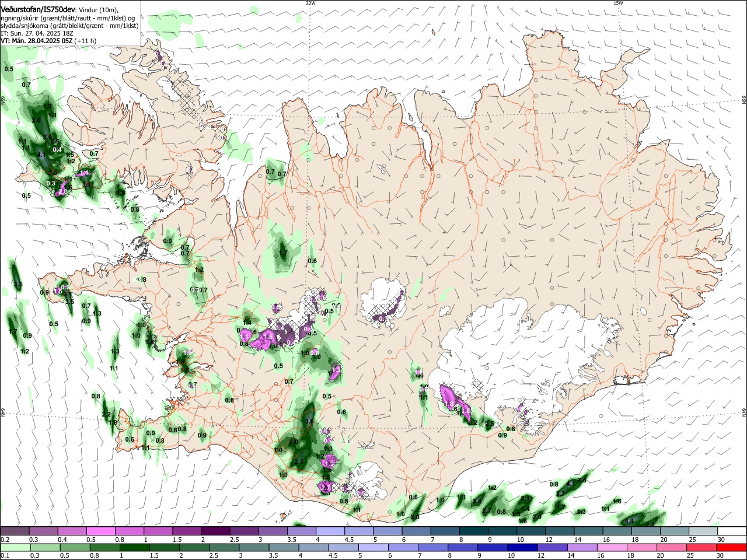Click the bright red rain-scale swatch labeled 30

pyautogui.click(x=732, y=548)
